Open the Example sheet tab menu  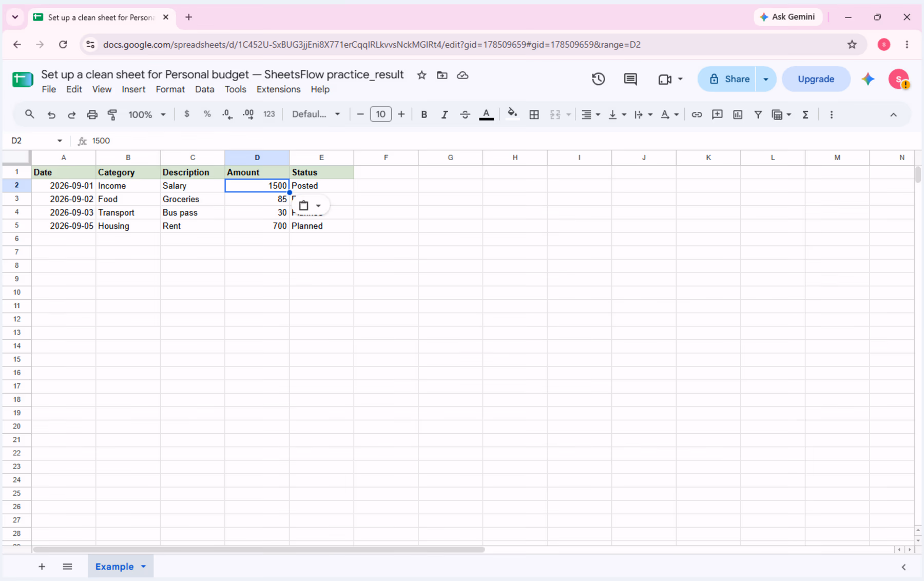(x=144, y=567)
